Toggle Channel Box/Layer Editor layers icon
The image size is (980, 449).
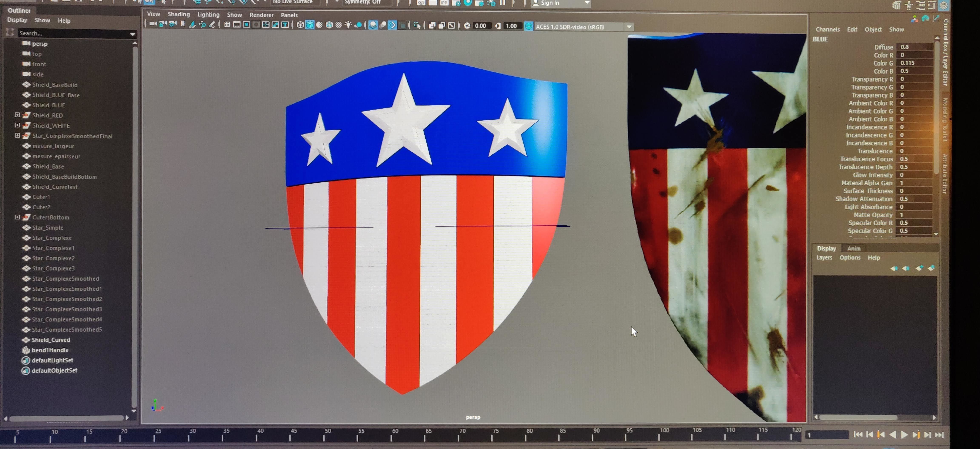click(944, 5)
